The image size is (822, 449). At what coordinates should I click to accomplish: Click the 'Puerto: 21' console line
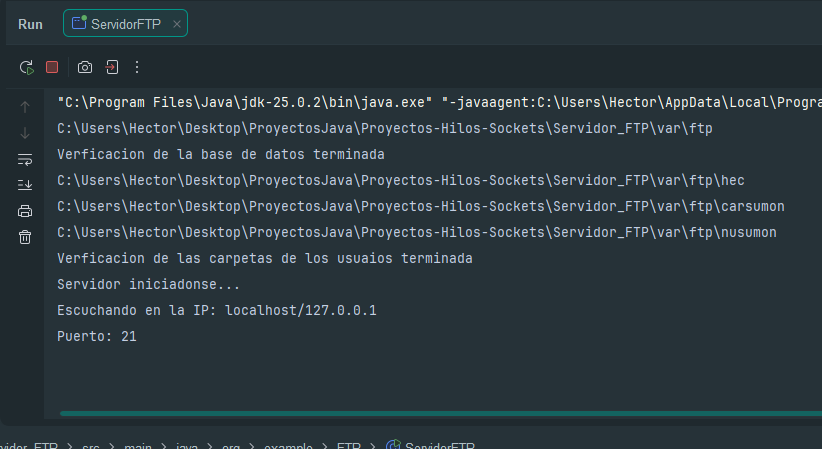click(97, 336)
